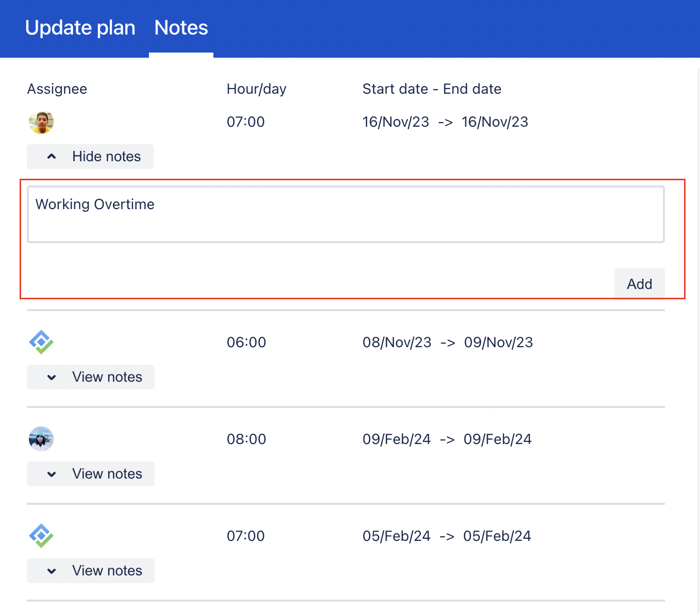Click the 06:00 hour/day value
The height and width of the screenshot is (613, 700).
pyautogui.click(x=246, y=343)
